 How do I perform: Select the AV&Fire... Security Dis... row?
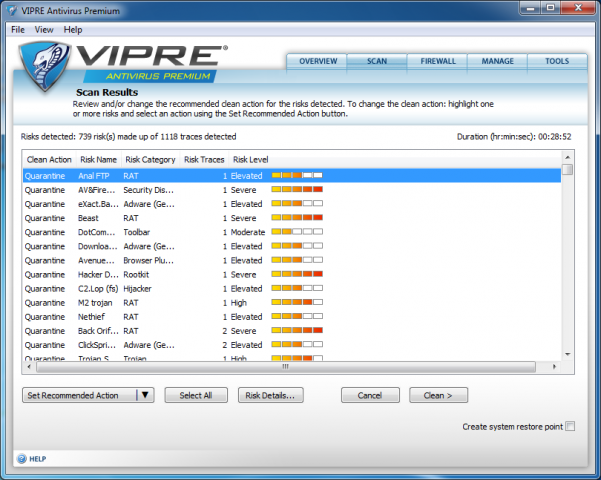[292, 190]
